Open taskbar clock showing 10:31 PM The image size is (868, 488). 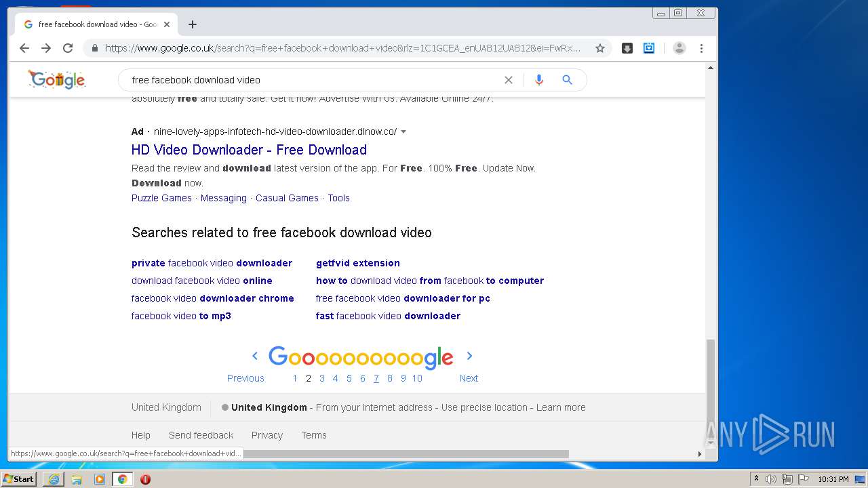point(833,479)
